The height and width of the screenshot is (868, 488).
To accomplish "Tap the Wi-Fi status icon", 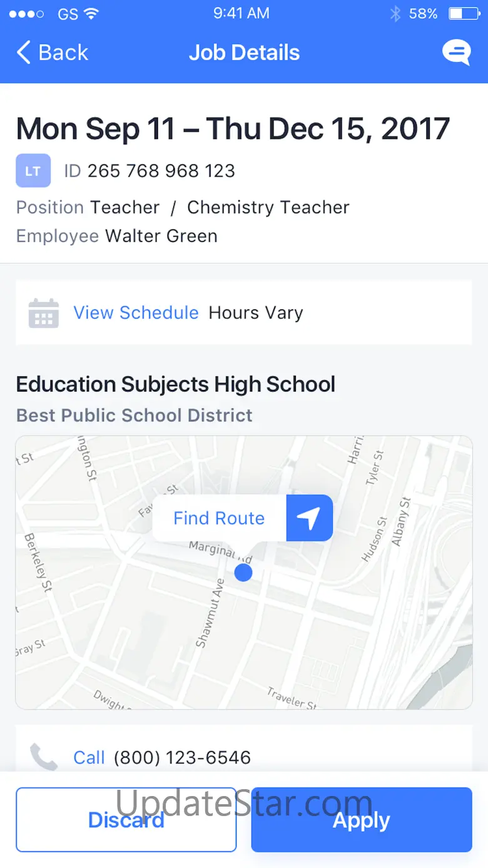I will tap(91, 13).
